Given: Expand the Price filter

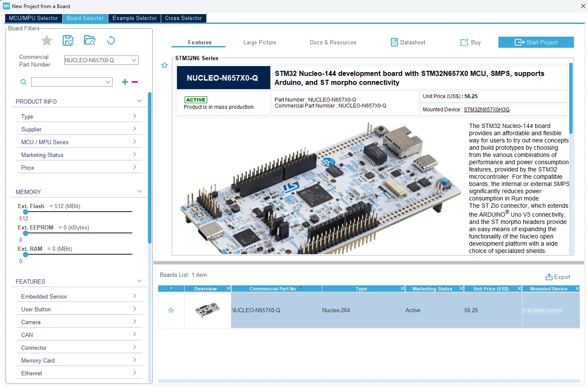Looking at the screenshot, I should (x=135, y=167).
